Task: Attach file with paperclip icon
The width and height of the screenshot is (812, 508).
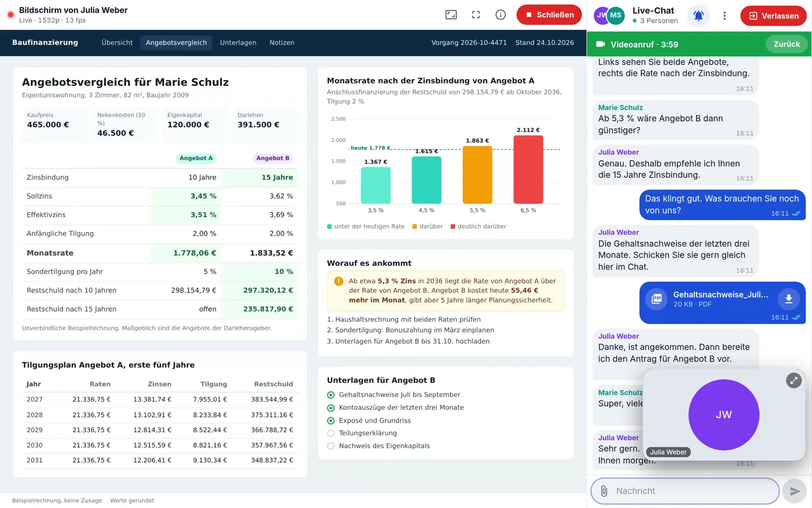Action: 604,491
